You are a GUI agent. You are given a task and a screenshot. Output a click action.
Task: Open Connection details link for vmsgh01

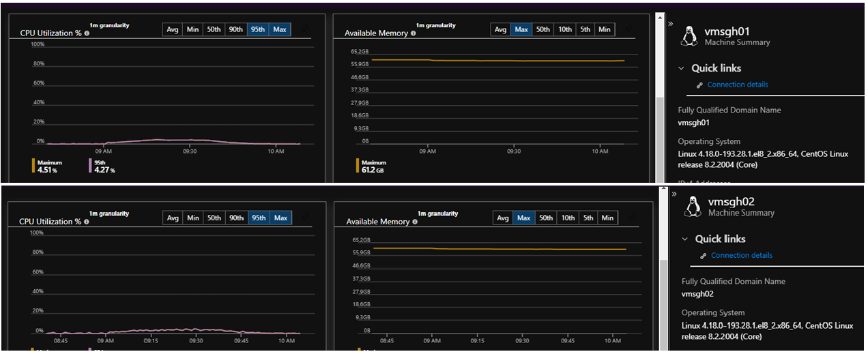coord(738,85)
